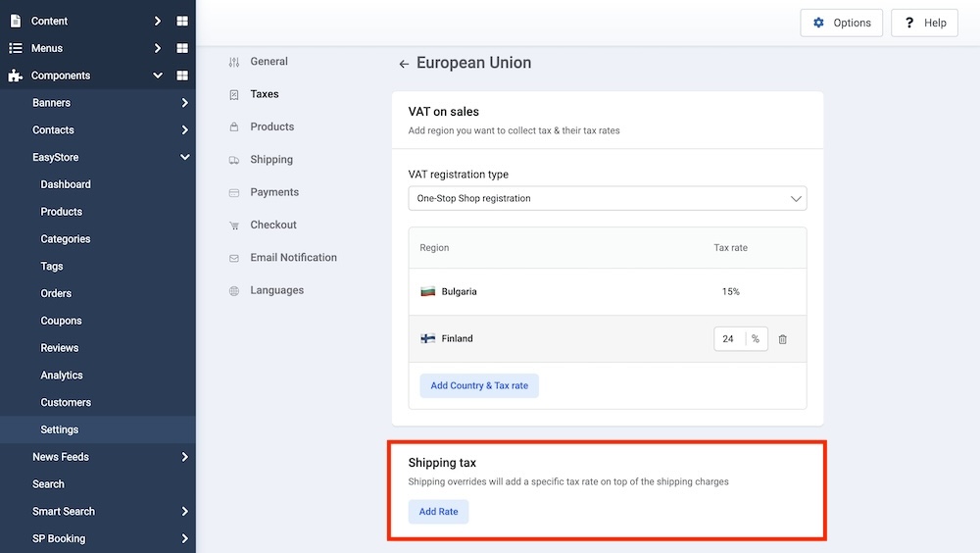The width and height of the screenshot is (980, 553).
Task: Expand the Banners submenu
Action: 184,103
